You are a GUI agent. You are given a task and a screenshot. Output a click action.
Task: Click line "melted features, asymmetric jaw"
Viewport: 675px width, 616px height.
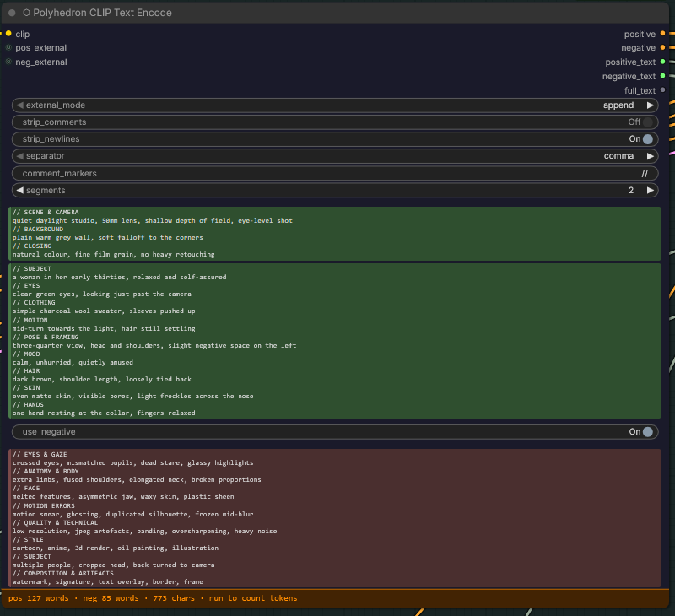coord(123,496)
